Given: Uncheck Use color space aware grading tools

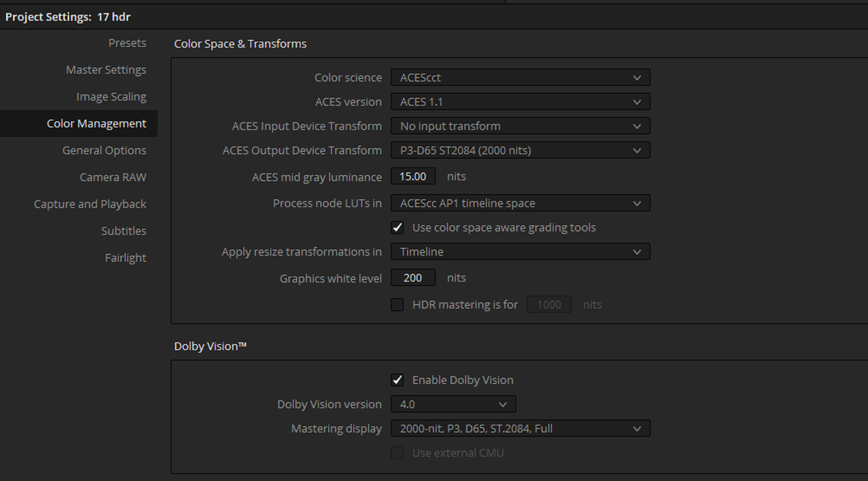Looking at the screenshot, I should point(397,227).
